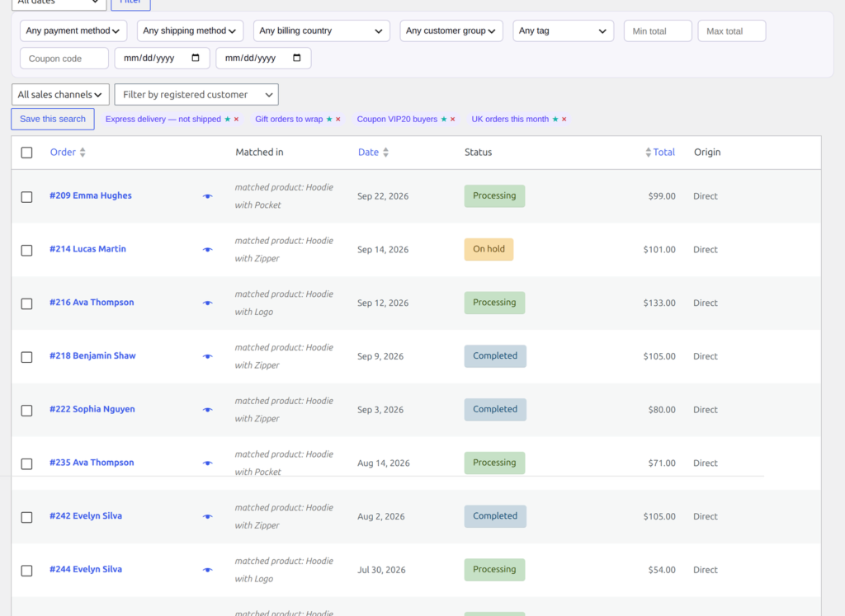Click the $133.00 total cell
845x616 pixels.
click(x=659, y=303)
